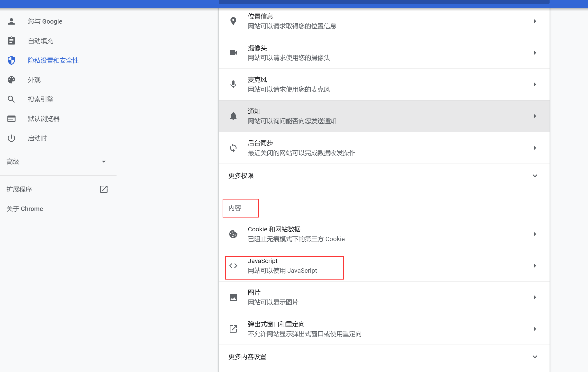Image resolution: width=588 pixels, height=372 pixels.
Task: Open 扩展程序 external link icon
Action: pyautogui.click(x=104, y=189)
